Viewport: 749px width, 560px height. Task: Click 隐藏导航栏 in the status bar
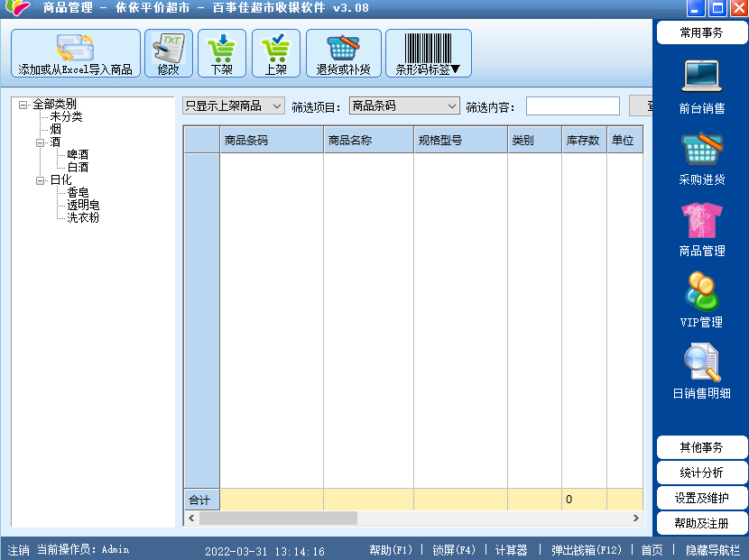(712, 550)
